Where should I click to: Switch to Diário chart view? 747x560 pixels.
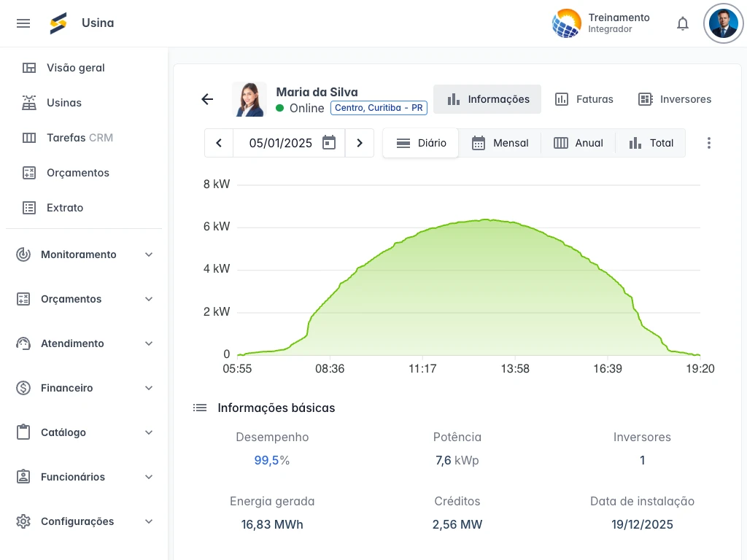pos(421,143)
